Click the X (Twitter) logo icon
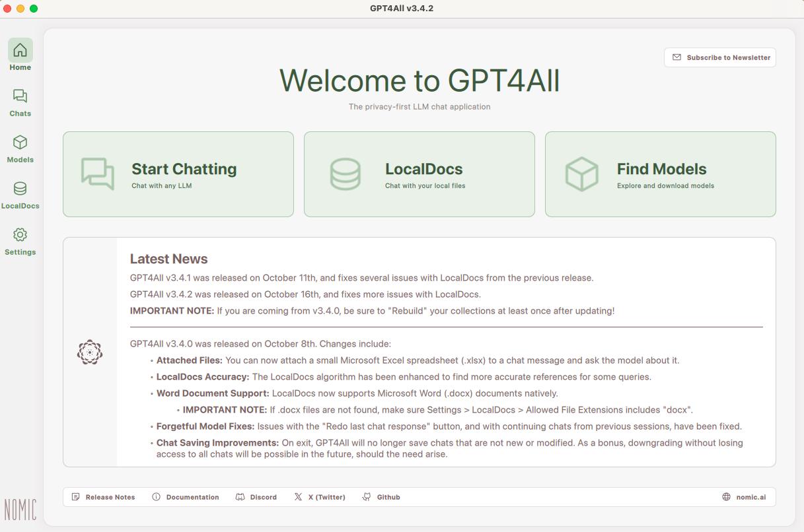Screen dimensions: 804x532 298,497
